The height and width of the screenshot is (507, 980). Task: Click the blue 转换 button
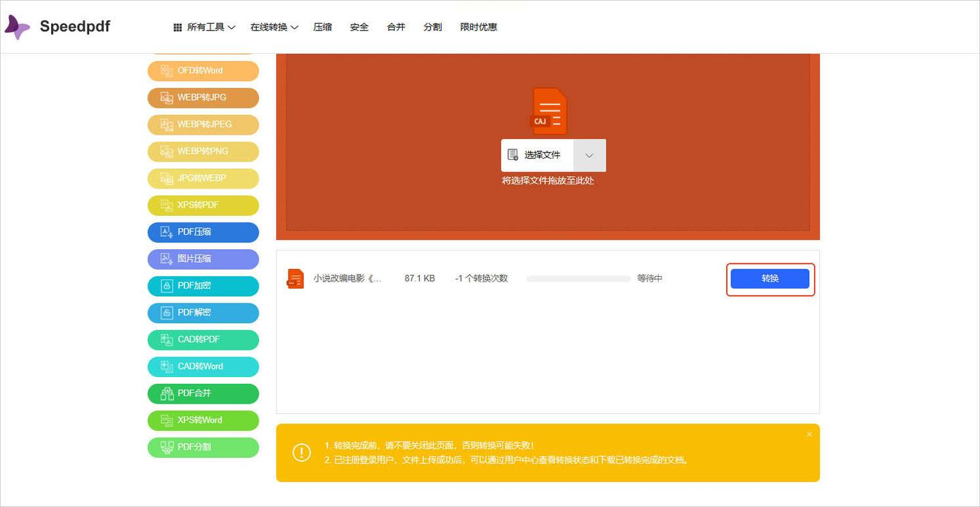click(x=770, y=278)
